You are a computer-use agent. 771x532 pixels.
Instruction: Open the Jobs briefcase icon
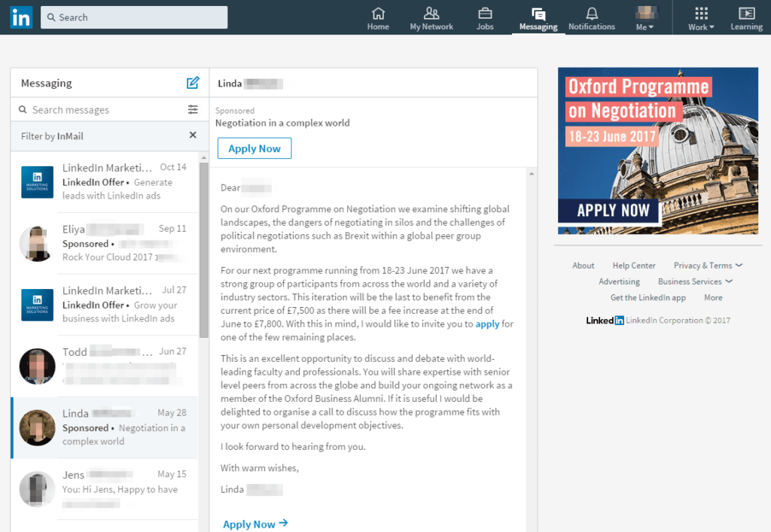click(485, 19)
